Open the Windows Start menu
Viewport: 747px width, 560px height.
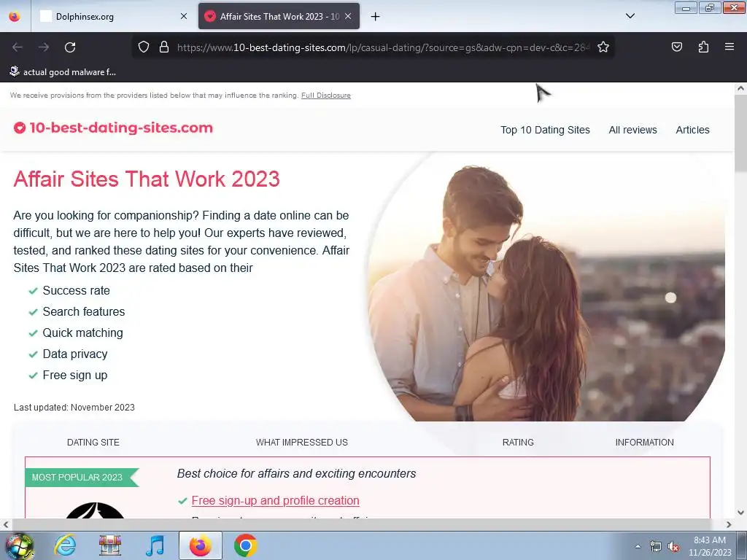[x=19, y=545]
